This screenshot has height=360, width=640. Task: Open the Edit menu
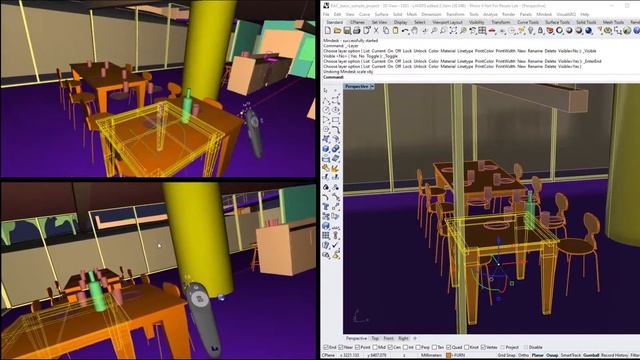pos(338,14)
